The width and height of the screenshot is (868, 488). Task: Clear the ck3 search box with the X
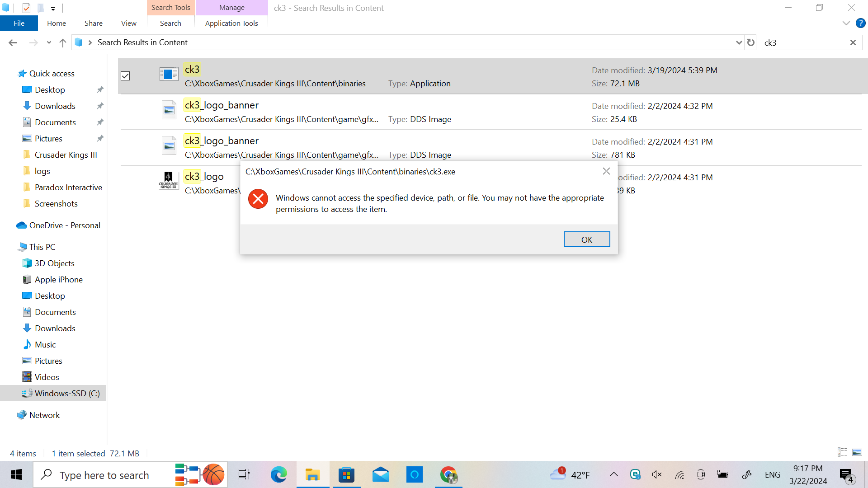[853, 42]
